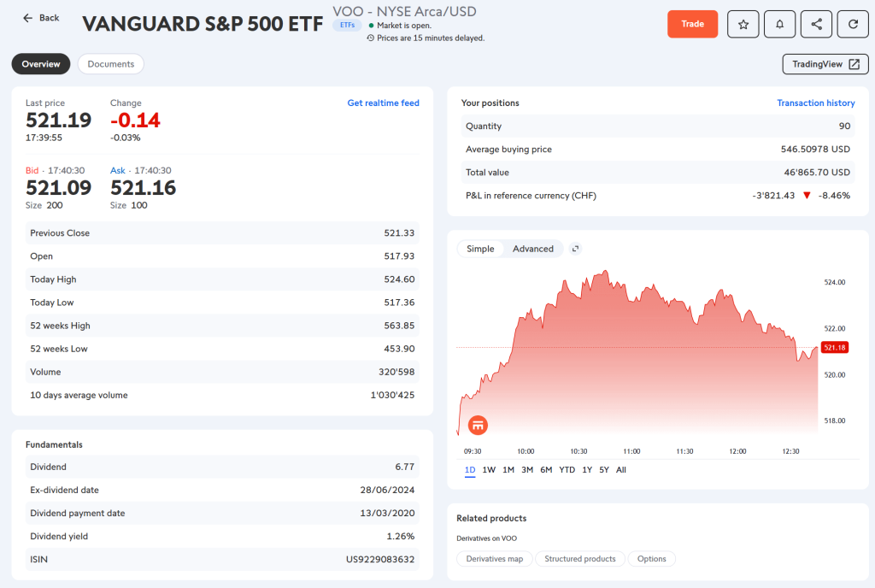Click the Dividend yield 1.26%
The height and width of the screenshot is (588, 875).
click(x=400, y=536)
